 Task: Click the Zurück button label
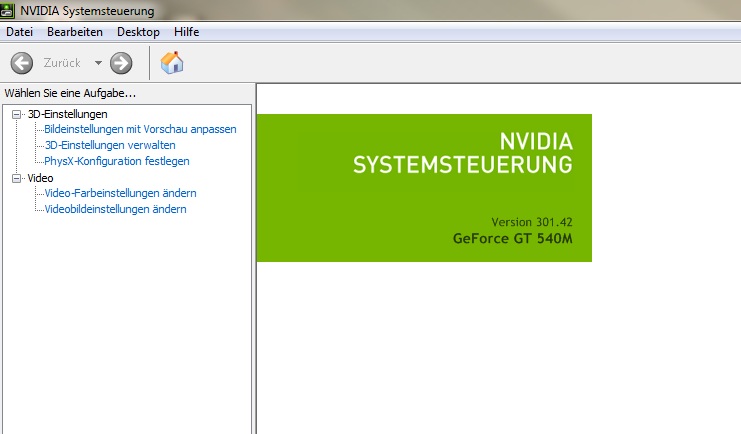pos(62,63)
